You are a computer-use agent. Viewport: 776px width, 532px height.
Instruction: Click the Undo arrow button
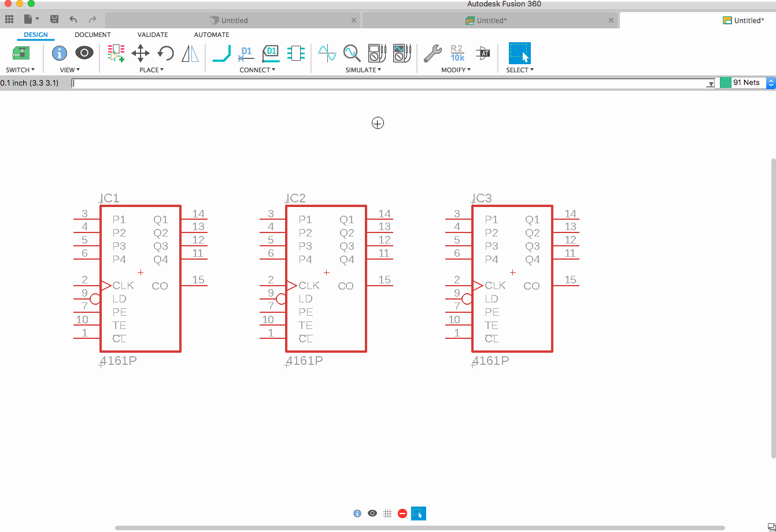[73, 20]
